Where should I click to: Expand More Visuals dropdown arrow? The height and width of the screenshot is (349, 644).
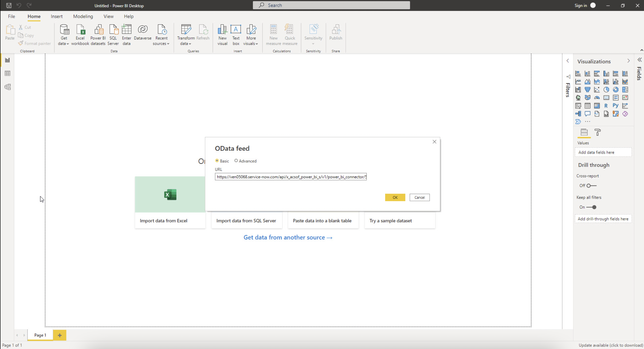click(257, 44)
